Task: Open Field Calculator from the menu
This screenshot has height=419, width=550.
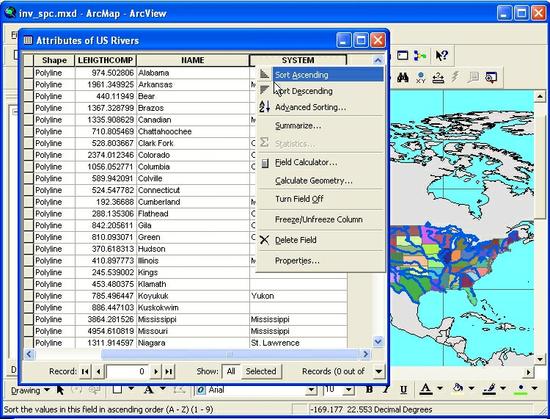Action: tap(306, 163)
